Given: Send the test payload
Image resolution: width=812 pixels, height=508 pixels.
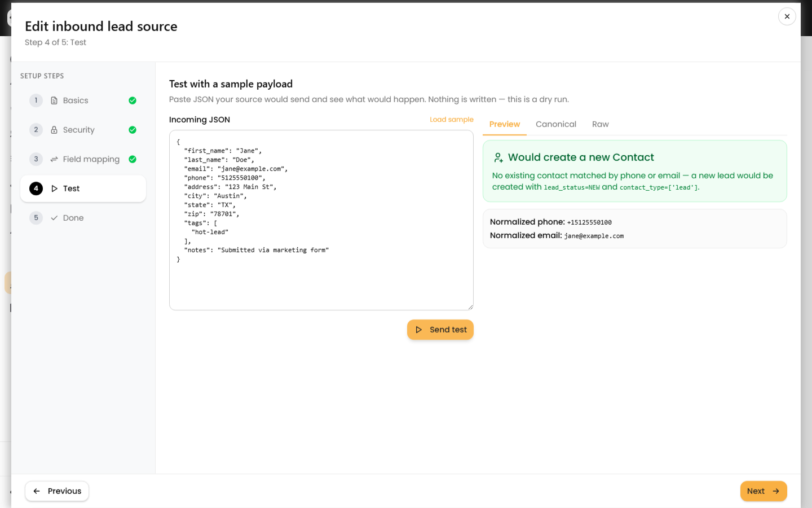Looking at the screenshot, I should click(440, 330).
